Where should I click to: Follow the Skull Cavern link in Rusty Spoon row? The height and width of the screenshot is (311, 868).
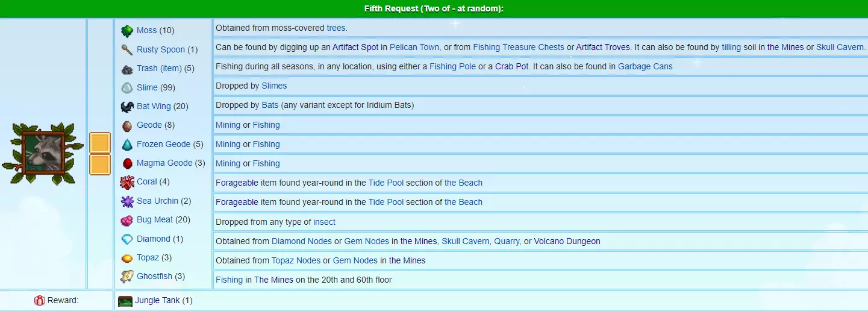pyautogui.click(x=840, y=47)
